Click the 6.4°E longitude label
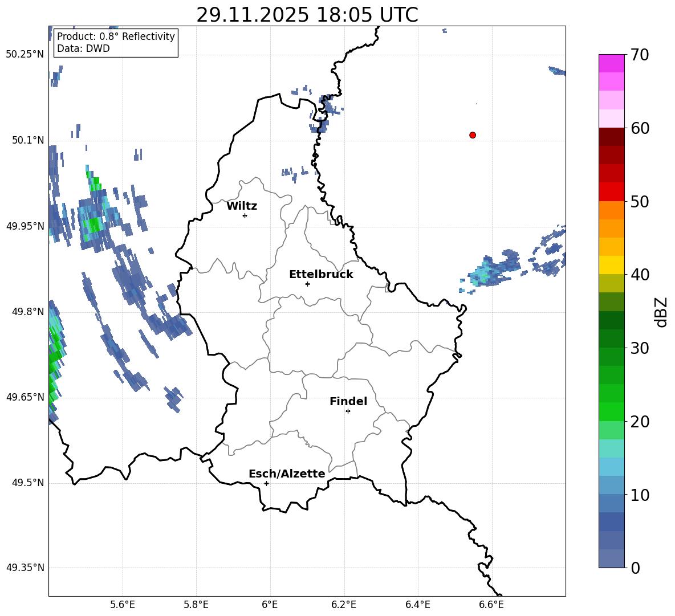 (418, 605)
